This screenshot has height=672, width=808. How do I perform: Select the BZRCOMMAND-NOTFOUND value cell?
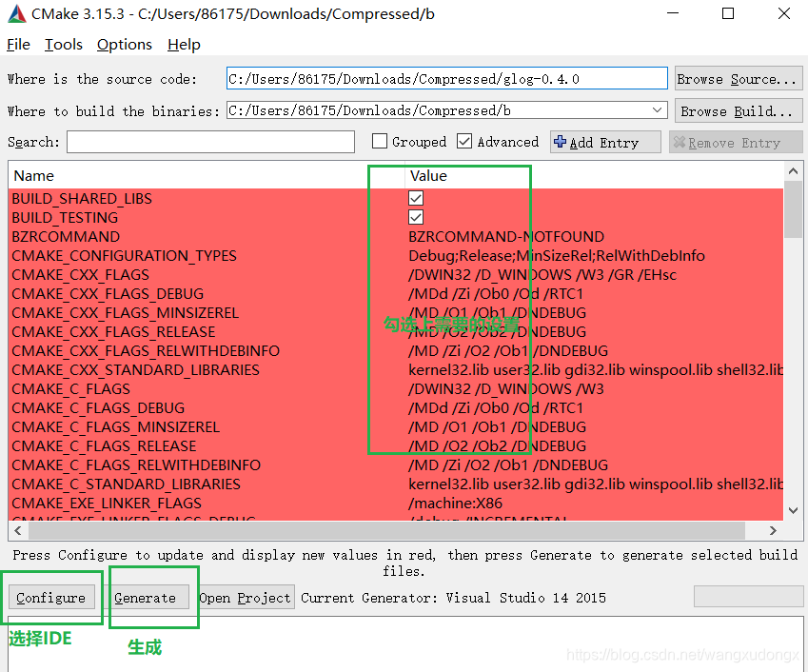(506, 237)
